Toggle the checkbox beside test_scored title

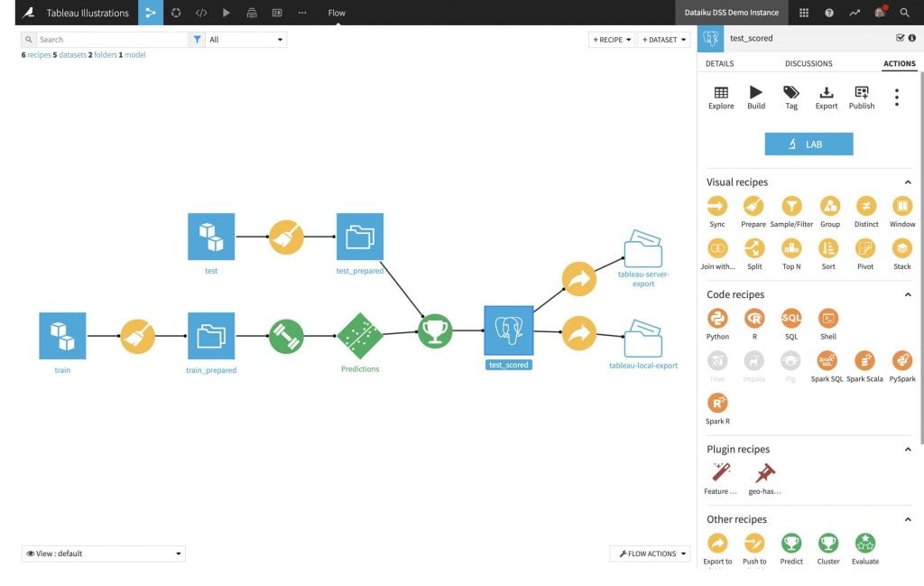click(900, 38)
